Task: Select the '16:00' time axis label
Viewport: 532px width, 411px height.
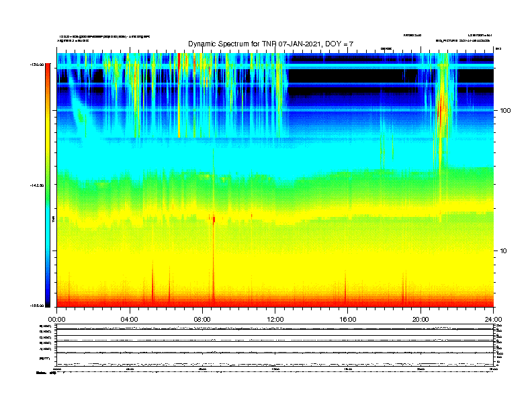Action: pos(348,320)
